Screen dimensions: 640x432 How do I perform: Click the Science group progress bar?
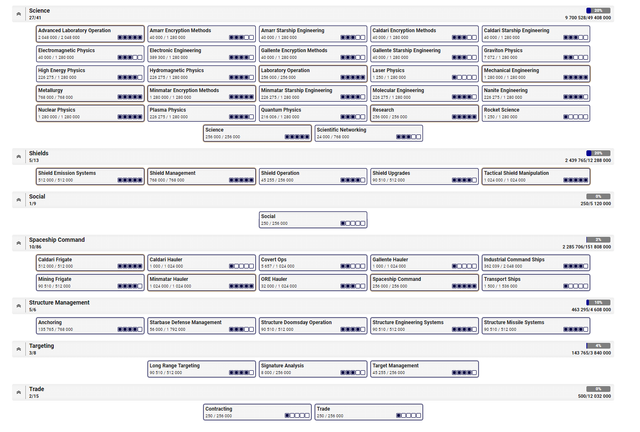click(x=598, y=11)
